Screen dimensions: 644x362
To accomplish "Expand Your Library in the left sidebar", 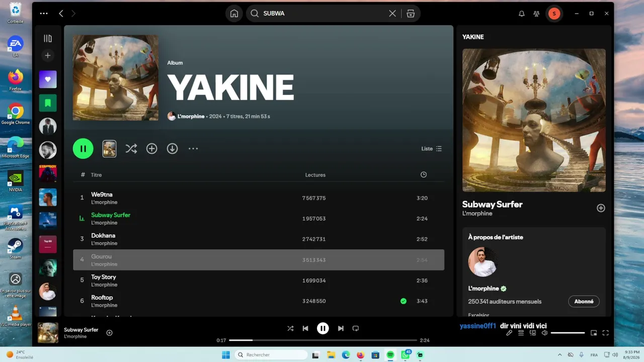I will click(48, 38).
